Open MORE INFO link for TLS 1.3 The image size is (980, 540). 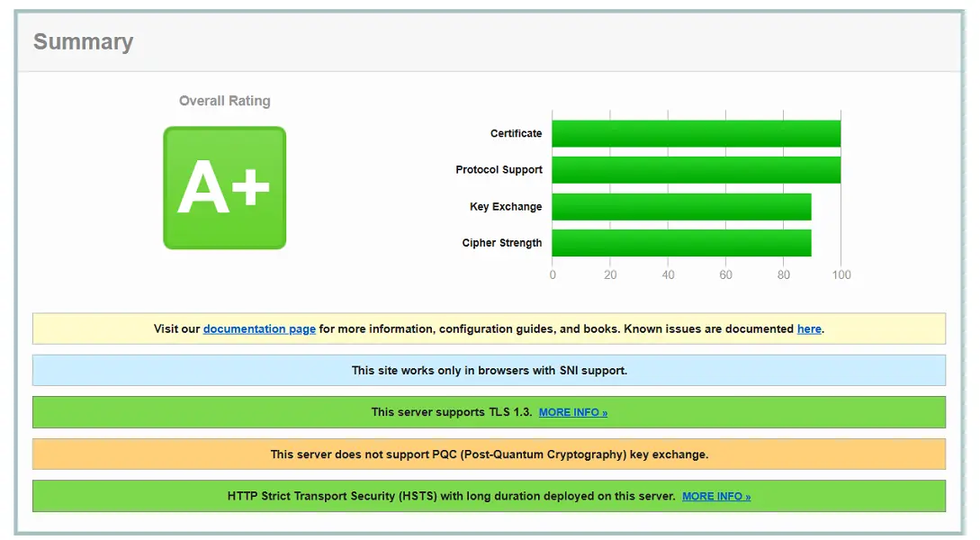(573, 412)
